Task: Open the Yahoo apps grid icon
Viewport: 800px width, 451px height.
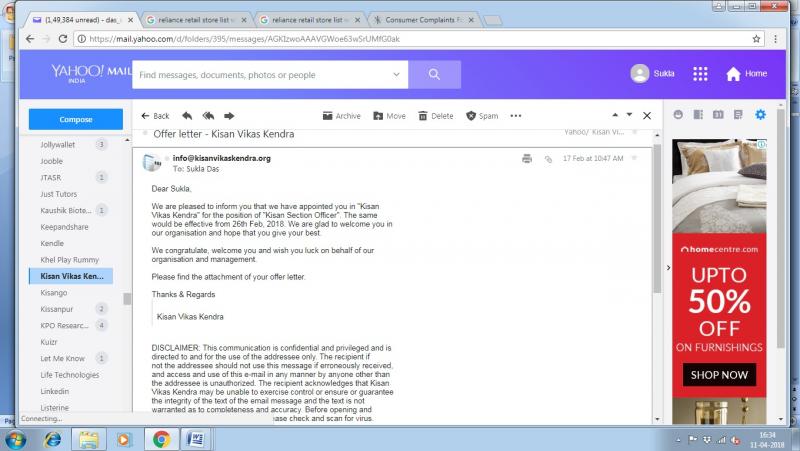Action: point(700,74)
